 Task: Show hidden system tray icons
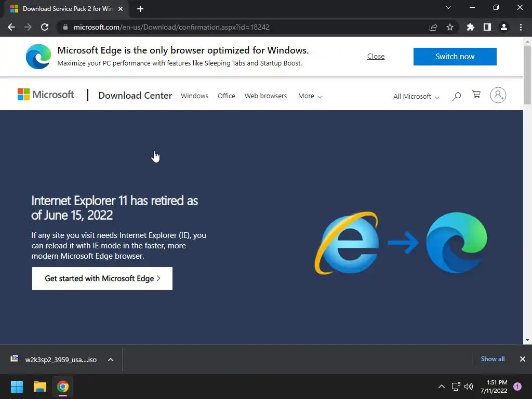click(x=442, y=386)
